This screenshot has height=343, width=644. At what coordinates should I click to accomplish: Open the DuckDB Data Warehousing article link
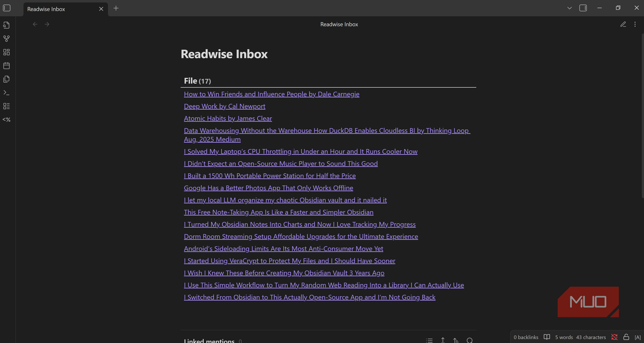(327, 135)
